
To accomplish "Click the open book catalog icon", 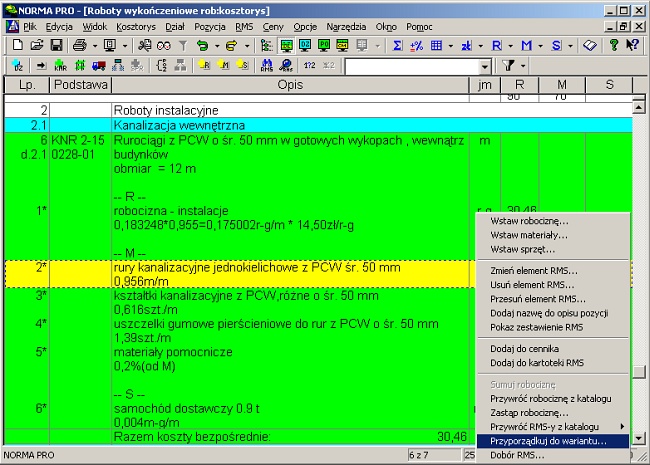I will coord(590,46).
